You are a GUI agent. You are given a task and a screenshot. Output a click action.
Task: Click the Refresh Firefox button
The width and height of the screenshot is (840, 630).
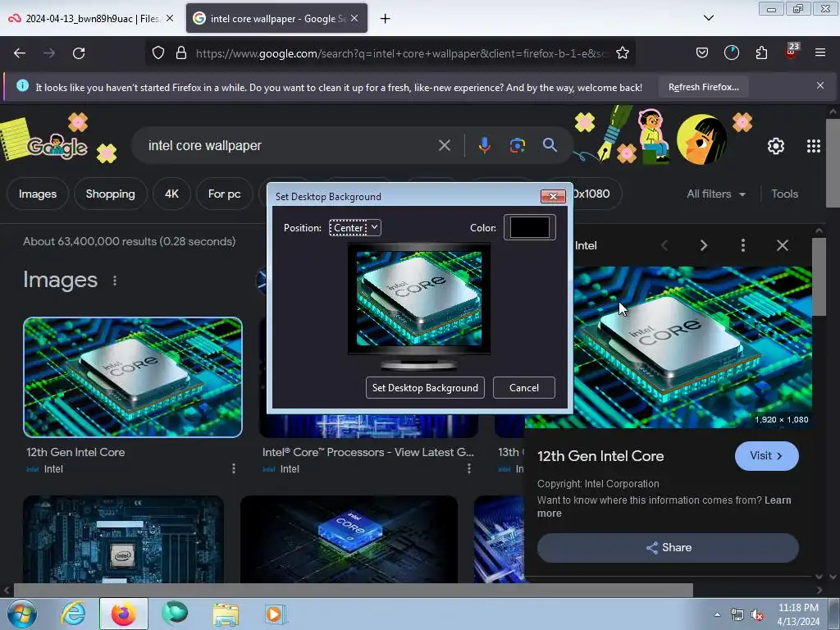point(703,87)
